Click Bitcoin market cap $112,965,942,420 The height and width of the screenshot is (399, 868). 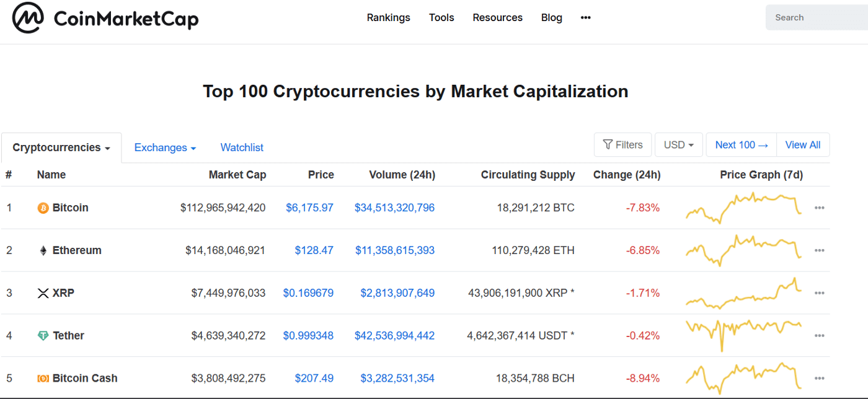click(x=223, y=208)
